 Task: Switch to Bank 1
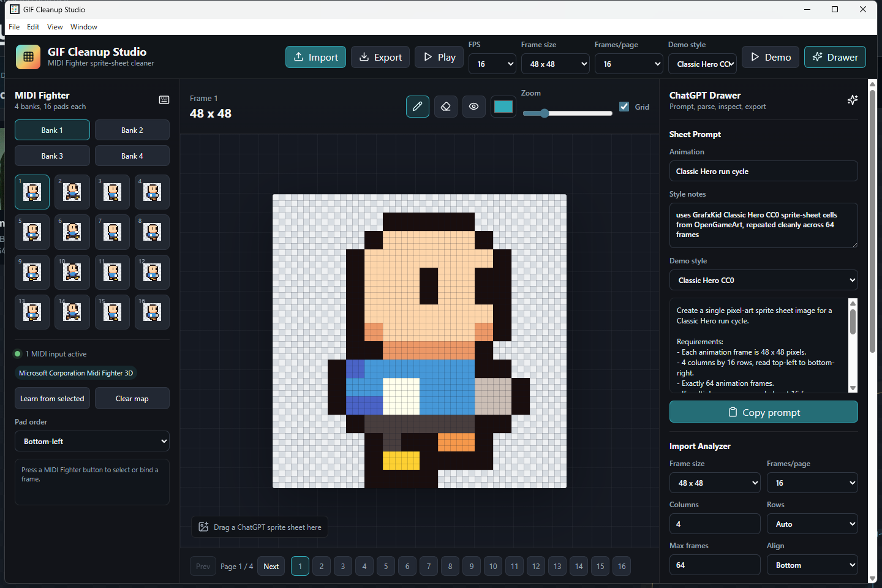tap(52, 130)
